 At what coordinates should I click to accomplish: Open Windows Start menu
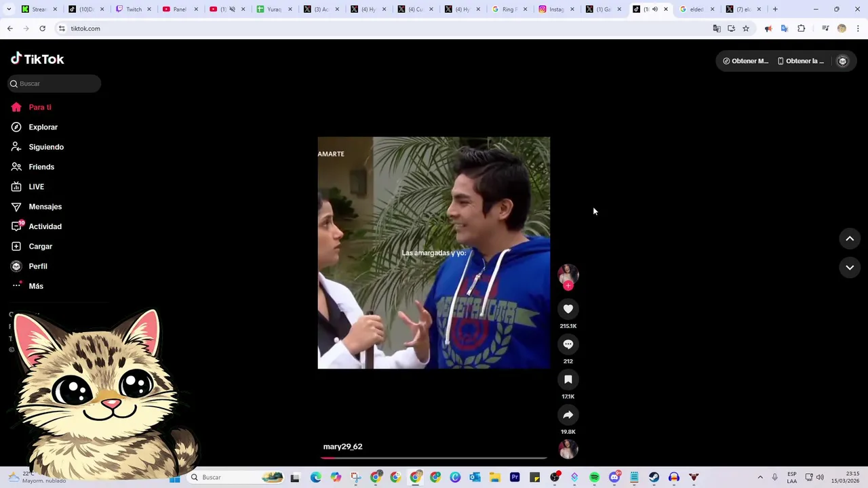coord(174,477)
